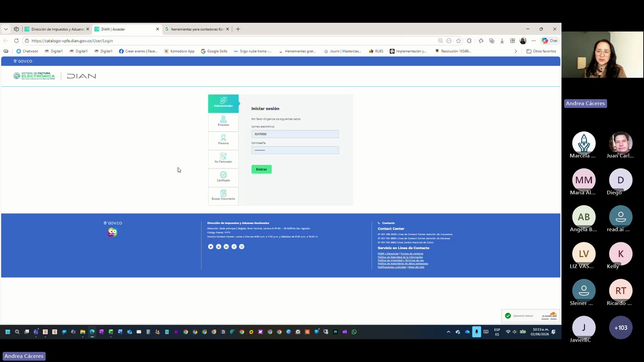644x362 pixels.
Task: Open the RUES bookmark
Action: 376,51
